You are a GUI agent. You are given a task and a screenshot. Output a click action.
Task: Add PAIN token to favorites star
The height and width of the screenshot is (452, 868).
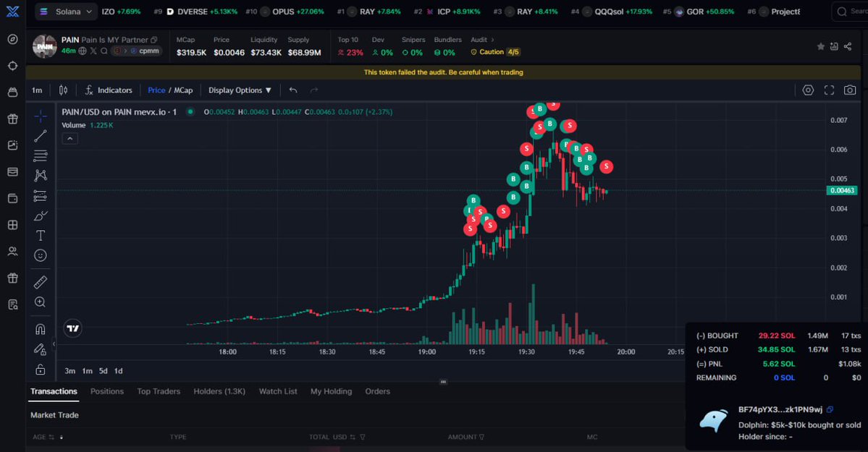tap(820, 46)
